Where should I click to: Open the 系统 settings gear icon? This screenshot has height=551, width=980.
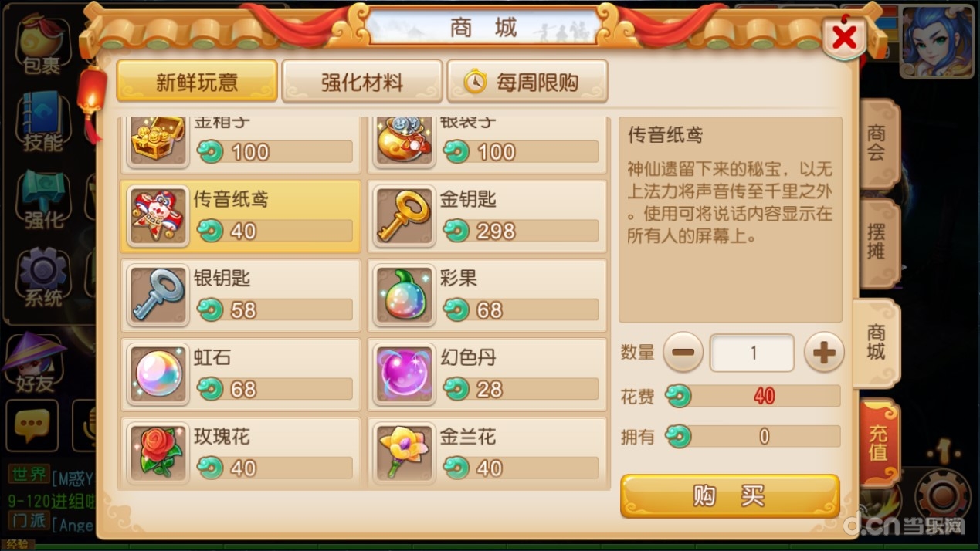42,276
